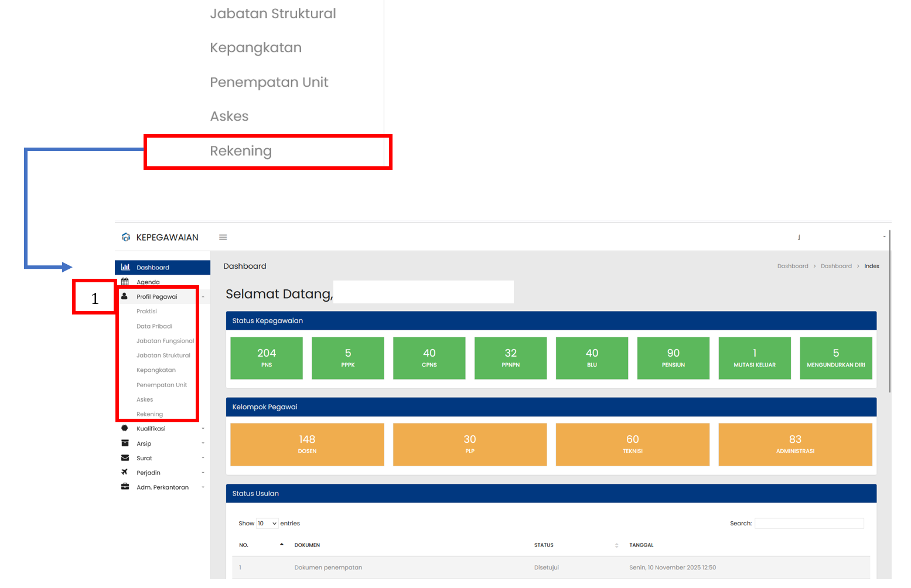
Task: Click the Profil Pegawai user icon
Action: coord(125,296)
